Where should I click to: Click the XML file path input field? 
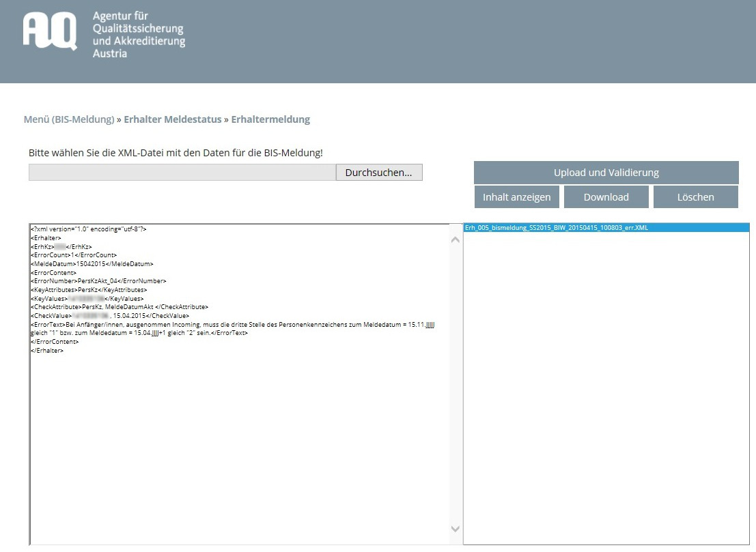[181, 172]
